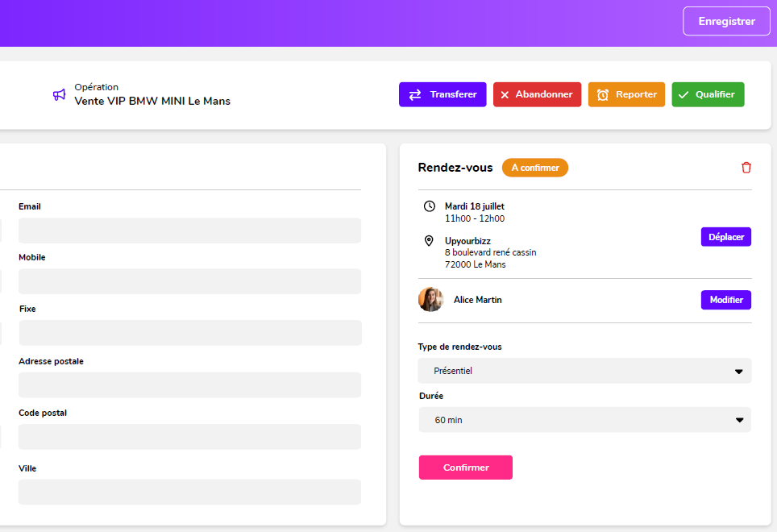Viewport: 777px width, 532px height.
Task: Delete appointment with red trash icon
Action: click(x=746, y=168)
